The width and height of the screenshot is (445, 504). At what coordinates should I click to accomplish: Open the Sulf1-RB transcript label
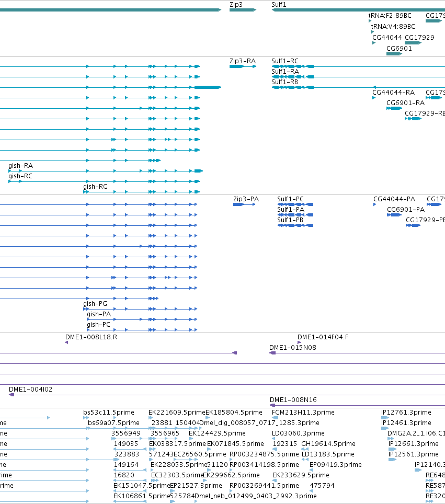pyautogui.click(x=284, y=82)
